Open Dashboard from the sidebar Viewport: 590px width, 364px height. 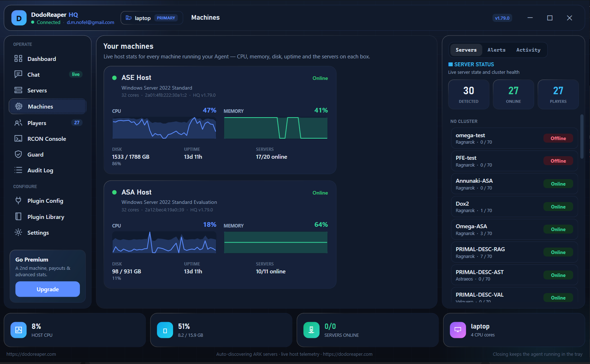pos(48,59)
